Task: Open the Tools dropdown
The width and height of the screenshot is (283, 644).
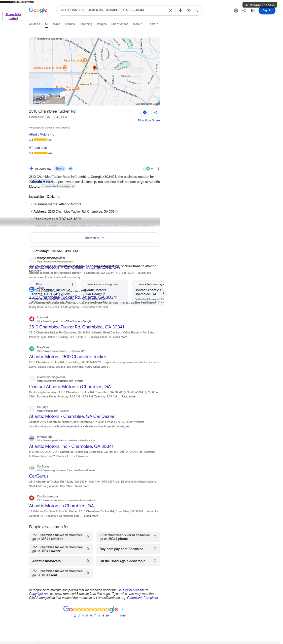Action: click(153, 24)
